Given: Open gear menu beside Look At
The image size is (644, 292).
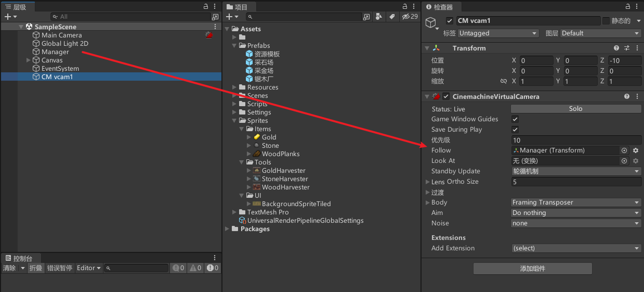Looking at the screenshot, I should click(636, 161).
